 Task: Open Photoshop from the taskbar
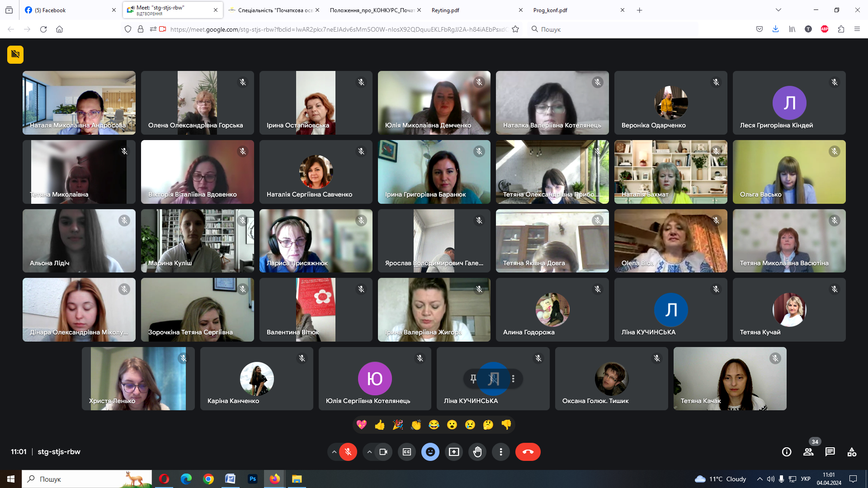(x=252, y=479)
